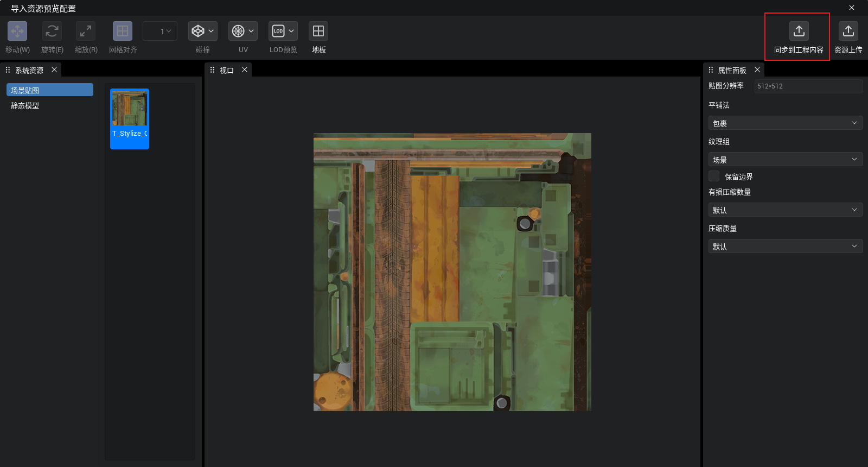Close the 系统资源 tab
The width and height of the screenshot is (868, 467).
[54, 70]
